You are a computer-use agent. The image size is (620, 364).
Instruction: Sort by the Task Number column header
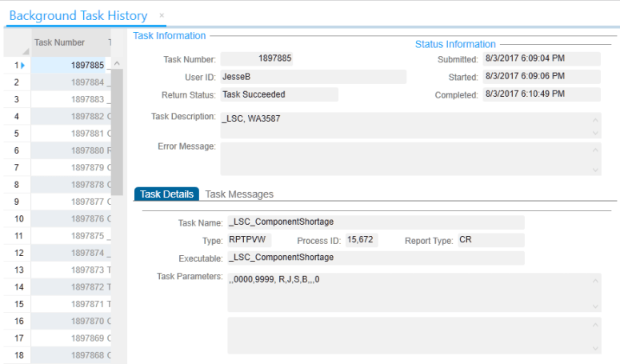pos(58,42)
